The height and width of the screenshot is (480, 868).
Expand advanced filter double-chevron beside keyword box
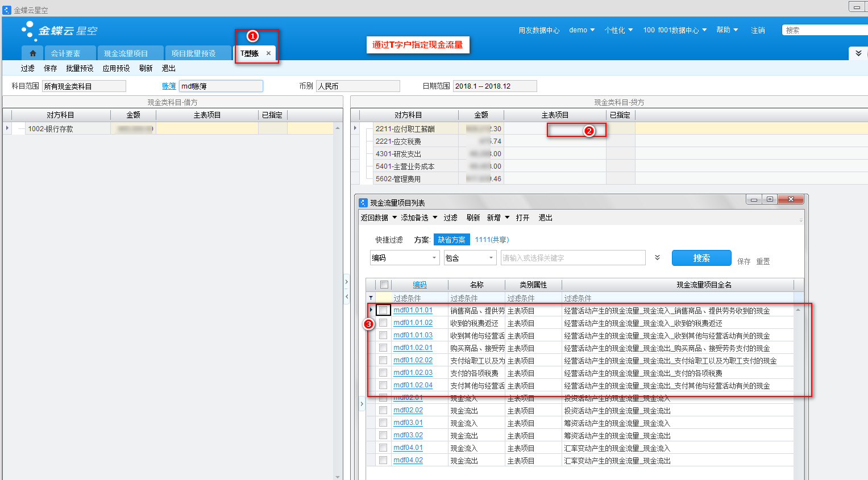point(657,258)
